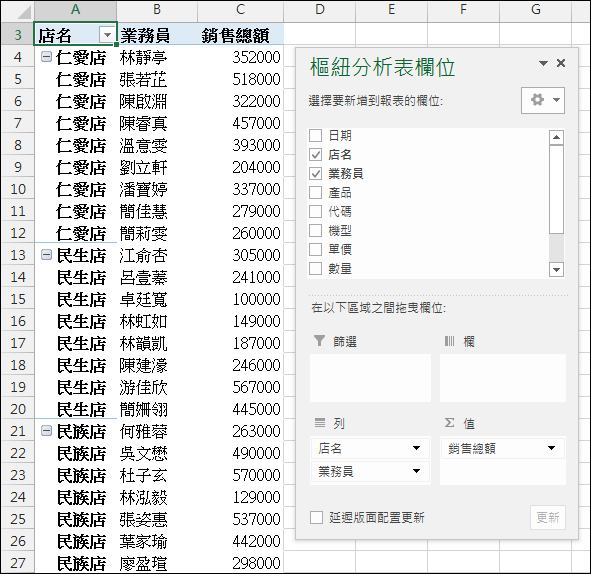
Task: Select cell with value 241000
Action: click(240, 277)
